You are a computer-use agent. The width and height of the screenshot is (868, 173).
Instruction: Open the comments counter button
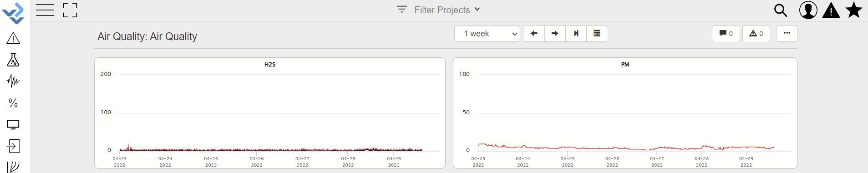tap(726, 34)
